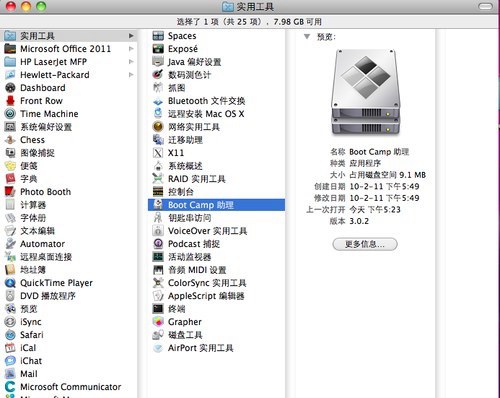This screenshot has width=500, height=398.
Task: Click the Chess app icon
Action: [10, 140]
